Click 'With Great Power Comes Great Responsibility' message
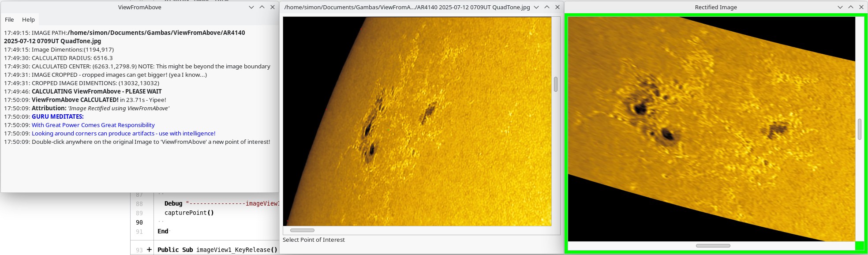This screenshot has height=255, width=868. tap(93, 125)
